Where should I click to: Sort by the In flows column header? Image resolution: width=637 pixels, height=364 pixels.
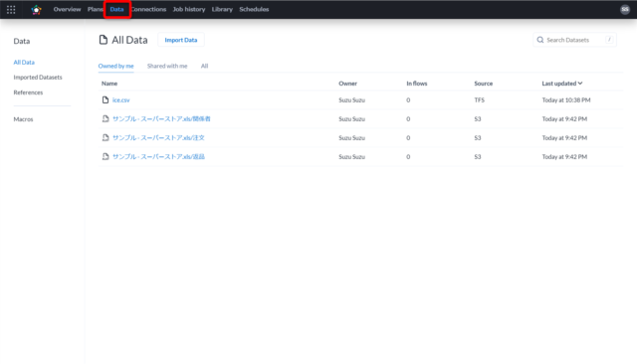417,84
